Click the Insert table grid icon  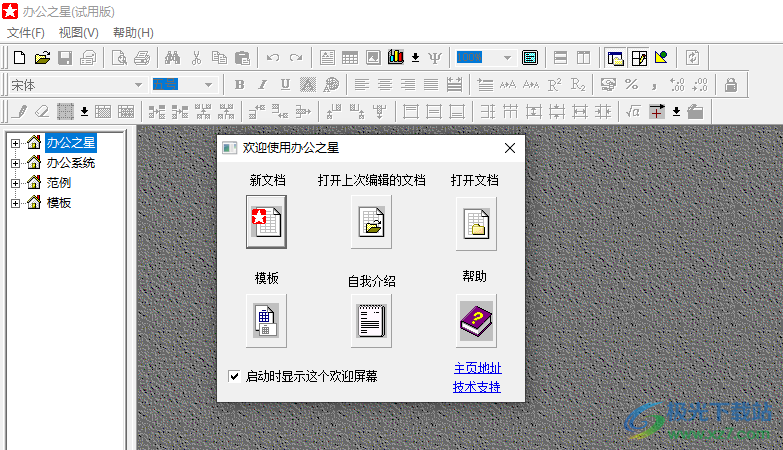click(x=350, y=58)
